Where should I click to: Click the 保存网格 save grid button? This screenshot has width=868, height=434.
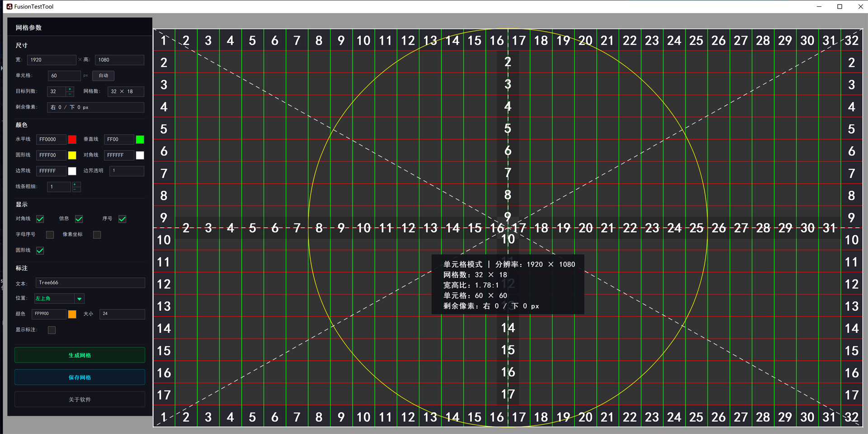(80, 378)
